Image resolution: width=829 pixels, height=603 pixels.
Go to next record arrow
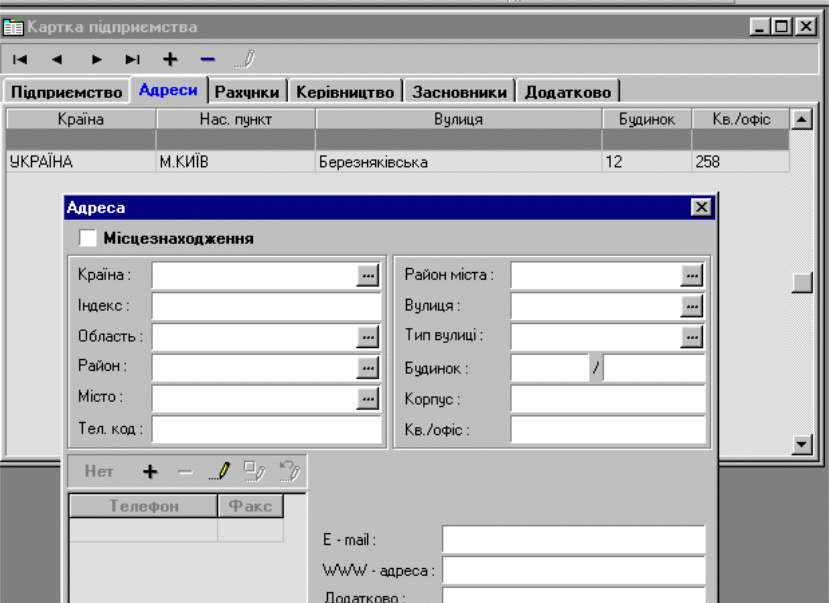(x=97, y=59)
